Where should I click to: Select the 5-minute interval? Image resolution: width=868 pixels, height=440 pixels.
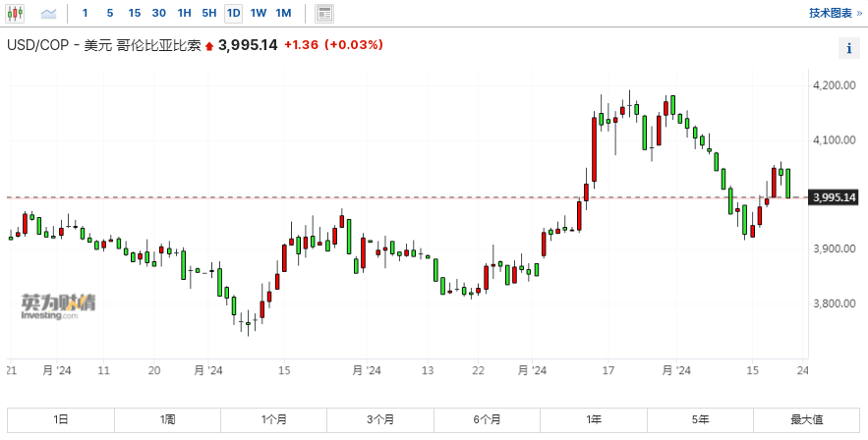[109, 14]
